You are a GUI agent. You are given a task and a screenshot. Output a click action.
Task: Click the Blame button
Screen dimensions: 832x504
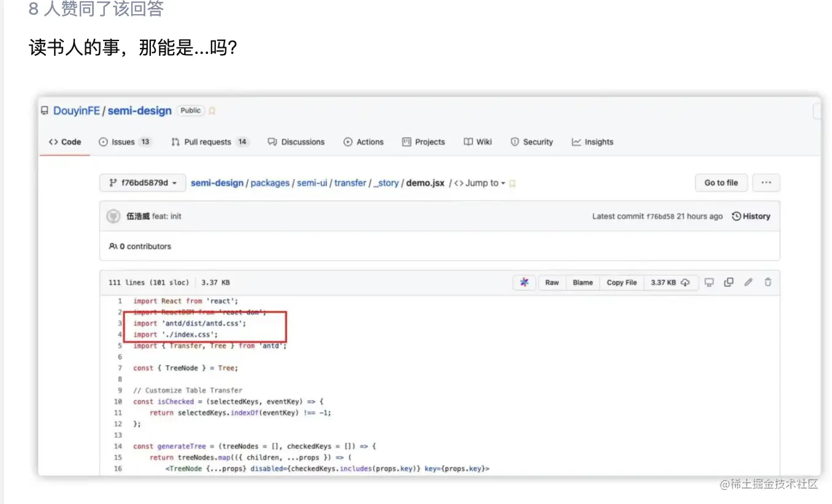[x=583, y=283]
